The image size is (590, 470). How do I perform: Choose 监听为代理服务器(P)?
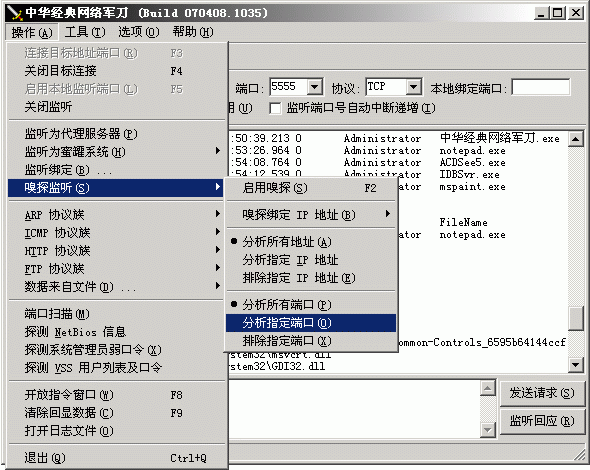tap(116, 134)
